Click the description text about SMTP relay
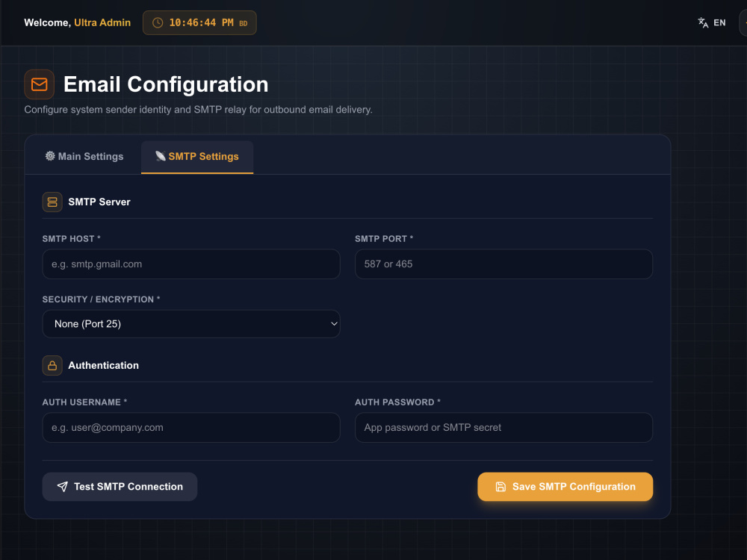This screenshot has width=747, height=560. point(198,110)
